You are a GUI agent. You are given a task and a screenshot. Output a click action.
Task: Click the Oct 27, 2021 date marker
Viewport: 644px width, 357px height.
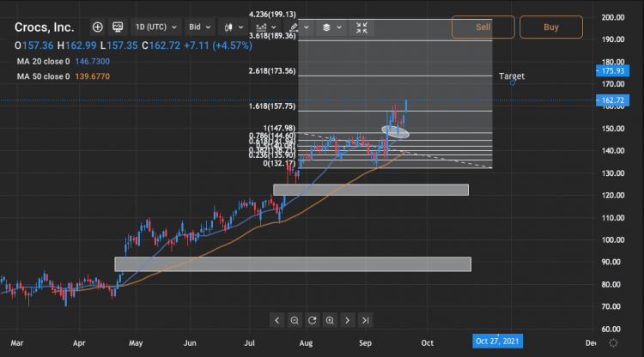point(497,341)
